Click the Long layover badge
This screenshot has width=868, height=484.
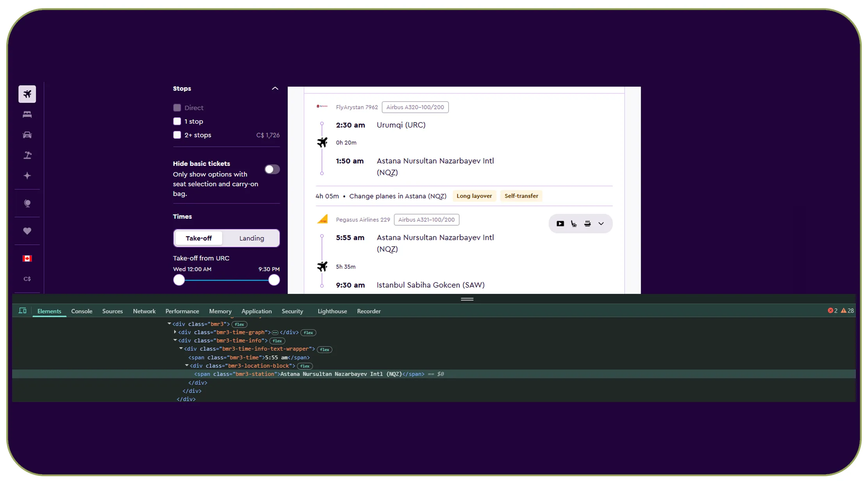(x=474, y=196)
